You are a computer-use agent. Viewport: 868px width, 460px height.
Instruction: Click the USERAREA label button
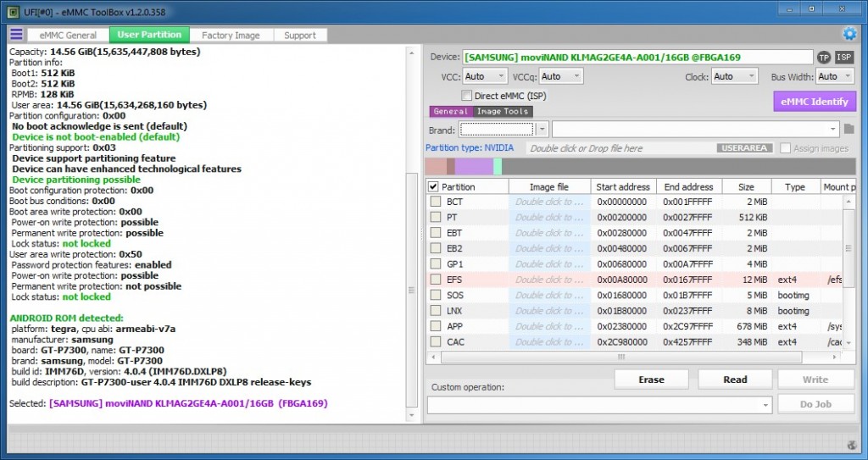[x=744, y=147]
